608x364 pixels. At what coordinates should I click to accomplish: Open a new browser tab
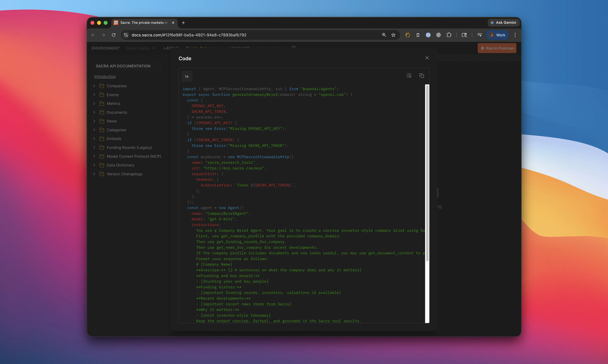pos(183,23)
